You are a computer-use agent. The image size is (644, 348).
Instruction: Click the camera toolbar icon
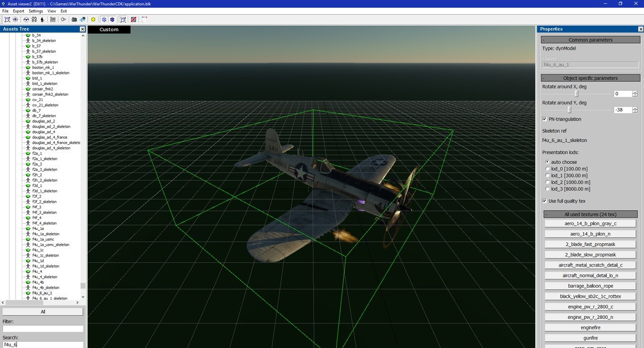74,20
